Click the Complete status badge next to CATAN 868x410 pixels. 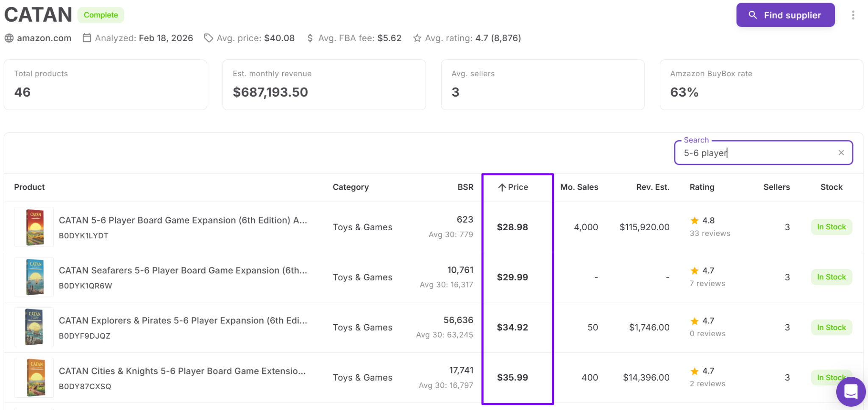[100, 15]
